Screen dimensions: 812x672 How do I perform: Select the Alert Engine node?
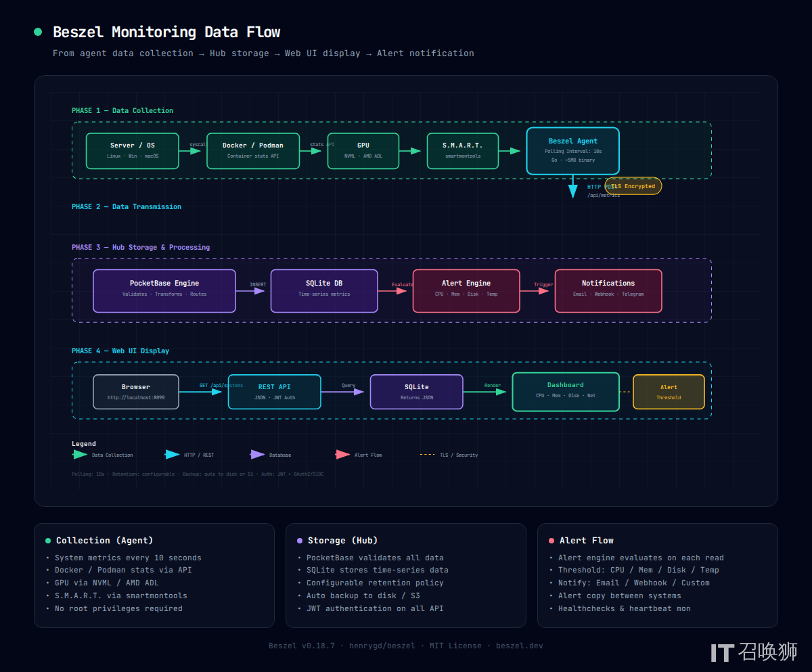pos(466,291)
